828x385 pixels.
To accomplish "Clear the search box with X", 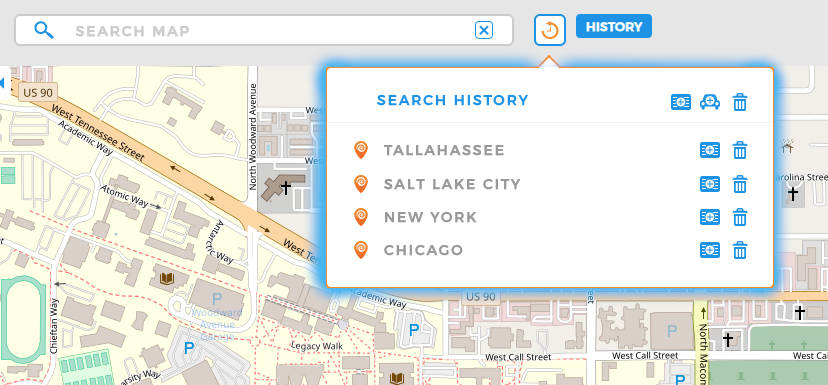I will (x=484, y=31).
